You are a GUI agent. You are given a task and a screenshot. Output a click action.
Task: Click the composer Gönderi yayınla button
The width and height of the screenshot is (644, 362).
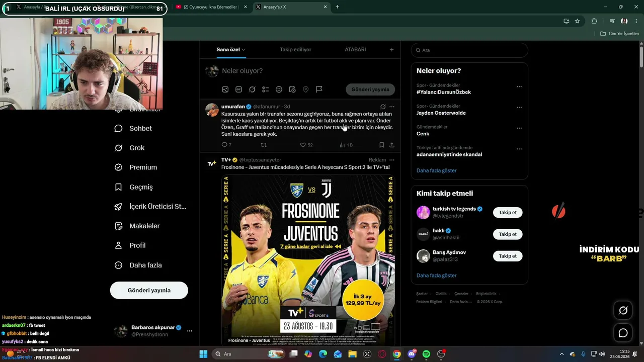pyautogui.click(x=370, y=89)
